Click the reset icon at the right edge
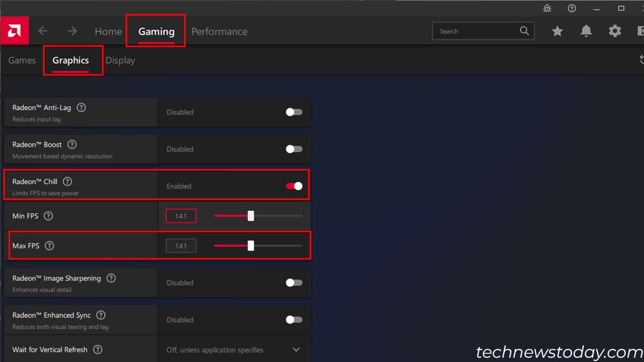The width and height of the screenshot is (644, 362). pyautogui.click(x=641, y=60)
